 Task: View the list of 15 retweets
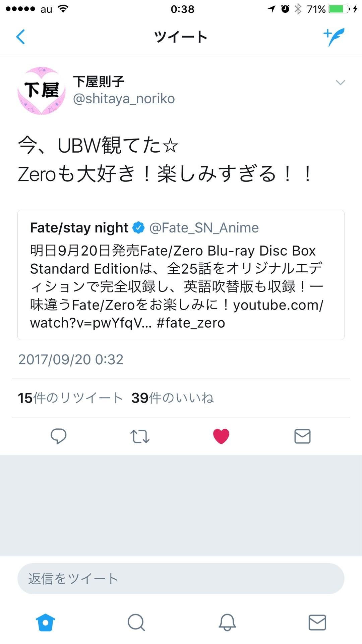70,398
